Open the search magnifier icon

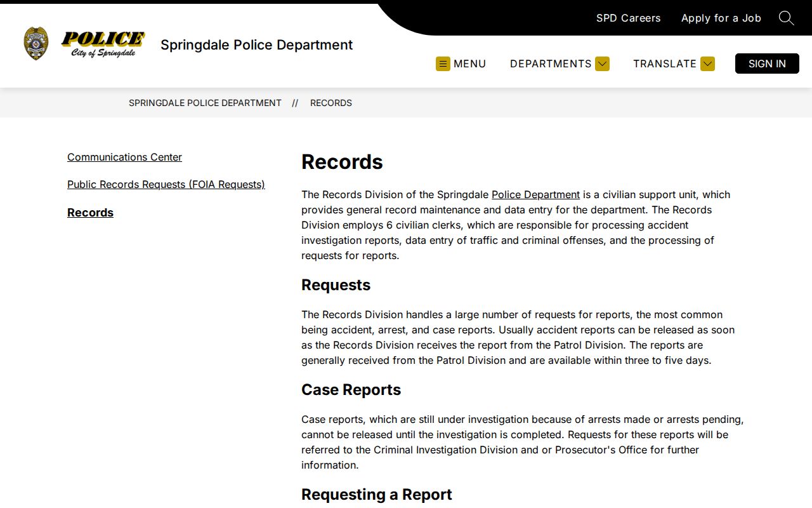click(786, 18)
